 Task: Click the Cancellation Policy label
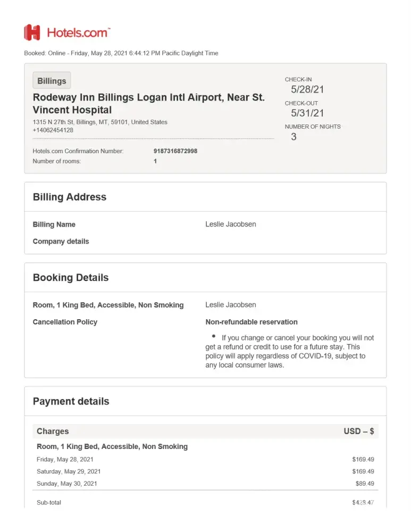click(65, 322)
